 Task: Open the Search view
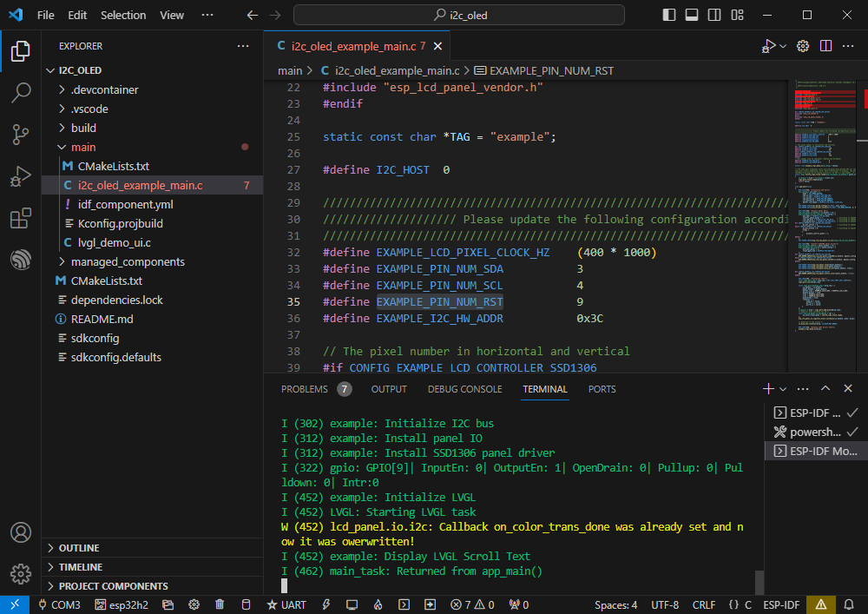21,92
